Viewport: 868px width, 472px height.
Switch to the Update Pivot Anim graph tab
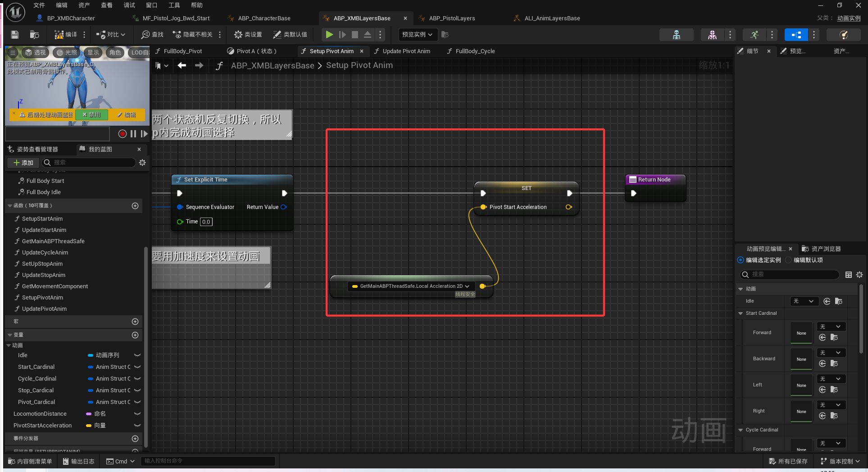(406, 51)
